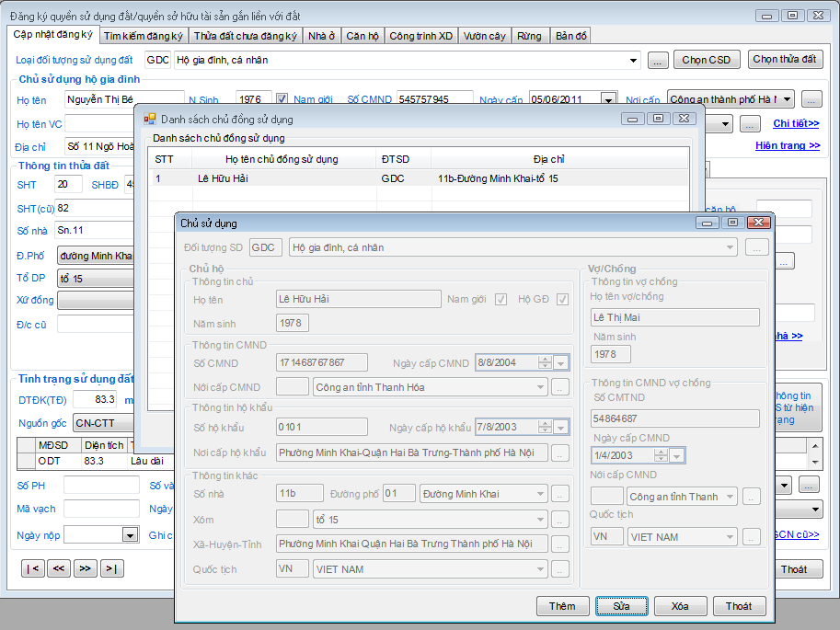Toggle Nam giới checkbox next to N.Sinh 1976
840x630 pixels.
[282, 99]
